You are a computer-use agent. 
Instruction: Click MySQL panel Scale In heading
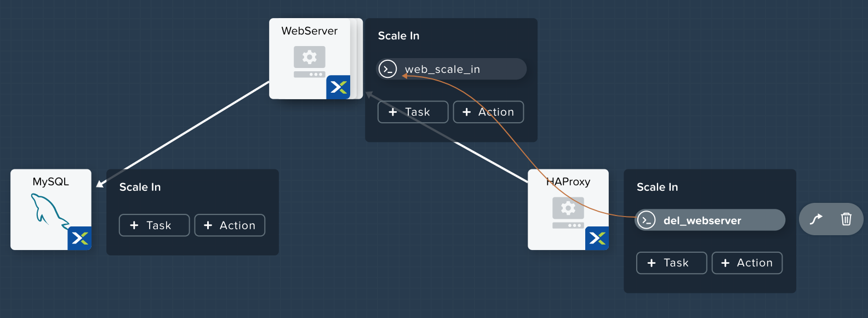(x=140, y=187)
